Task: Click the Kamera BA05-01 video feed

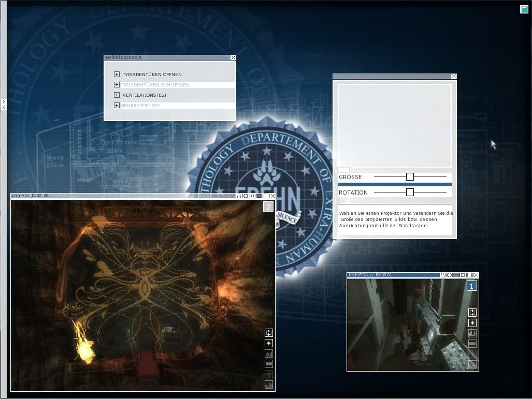Action: coord(412,325)
